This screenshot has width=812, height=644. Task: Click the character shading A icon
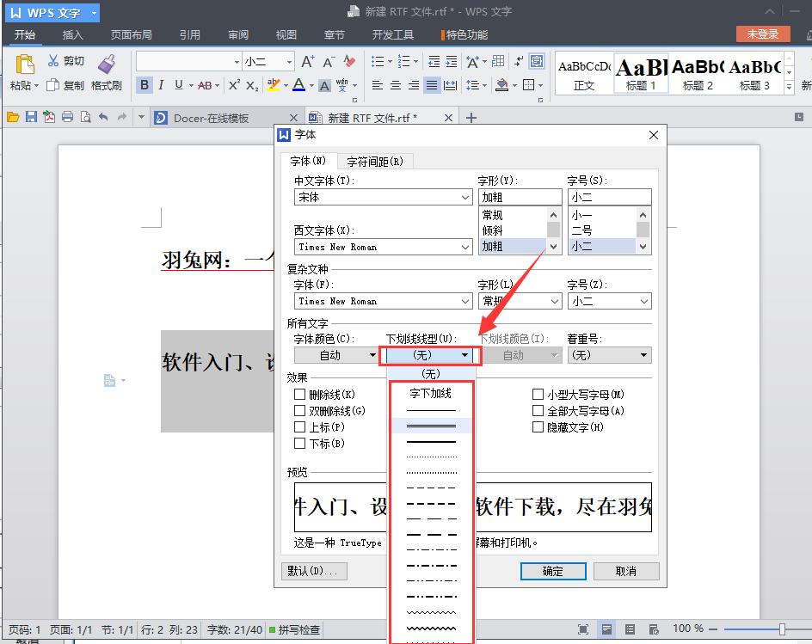point(324,85)
